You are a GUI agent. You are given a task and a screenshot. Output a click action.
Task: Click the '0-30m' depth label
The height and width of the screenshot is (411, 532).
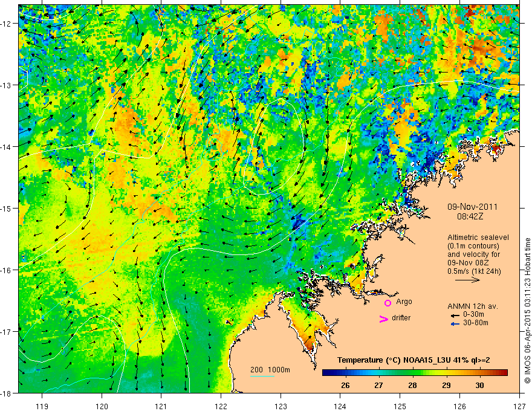pos(473,314)
